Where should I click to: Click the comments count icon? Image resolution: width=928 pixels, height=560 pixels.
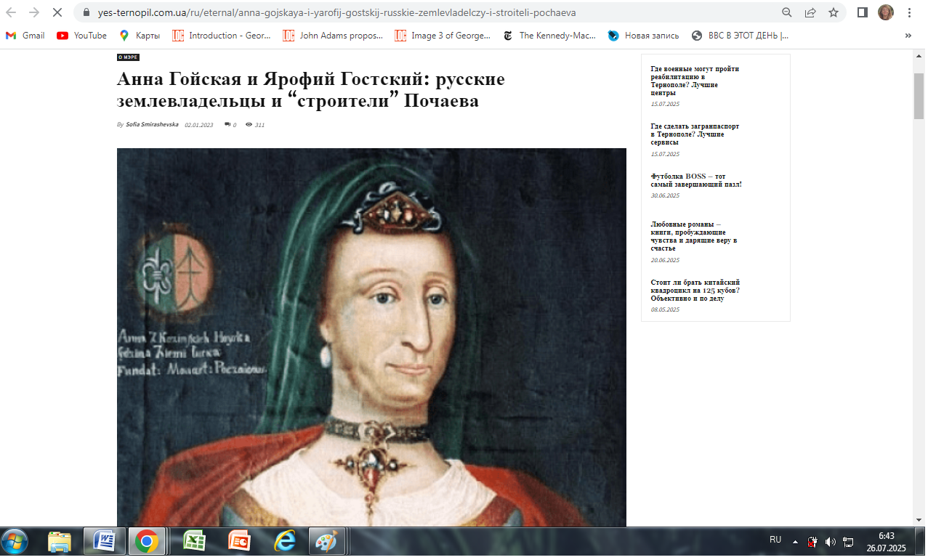coord(228,125)
